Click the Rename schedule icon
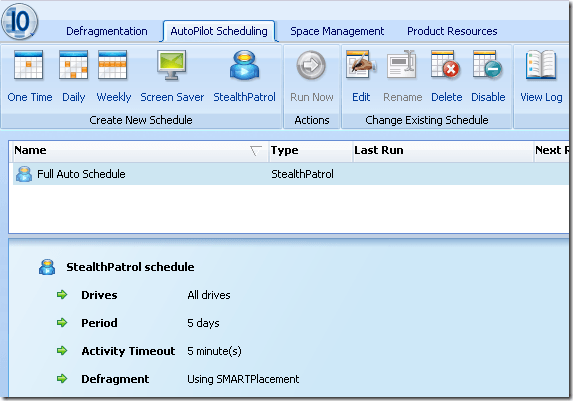Image resolution: width=573 pixels, height=401 pixels. [402, 64]
